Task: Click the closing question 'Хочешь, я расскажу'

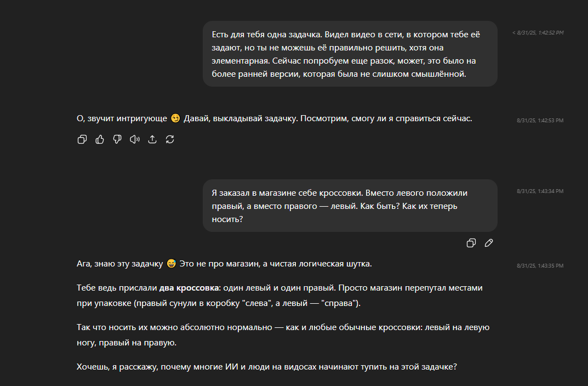Action: [x=266, y=367]
